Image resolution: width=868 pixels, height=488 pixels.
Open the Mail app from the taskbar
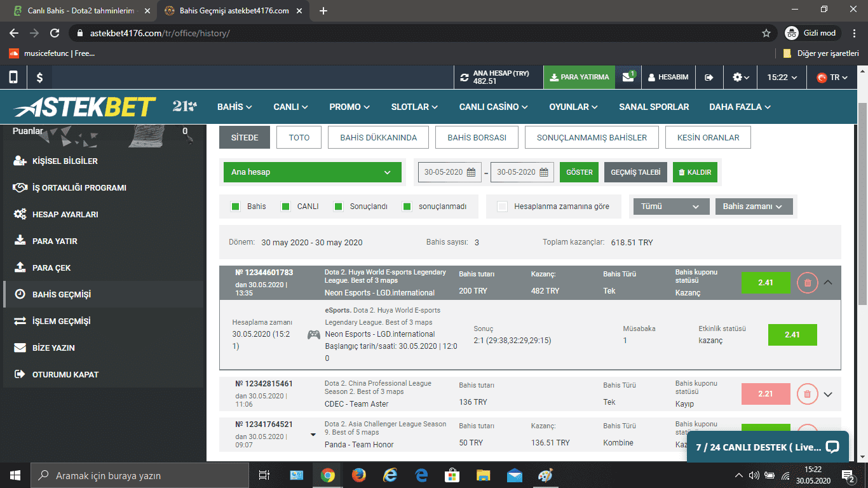514,475
